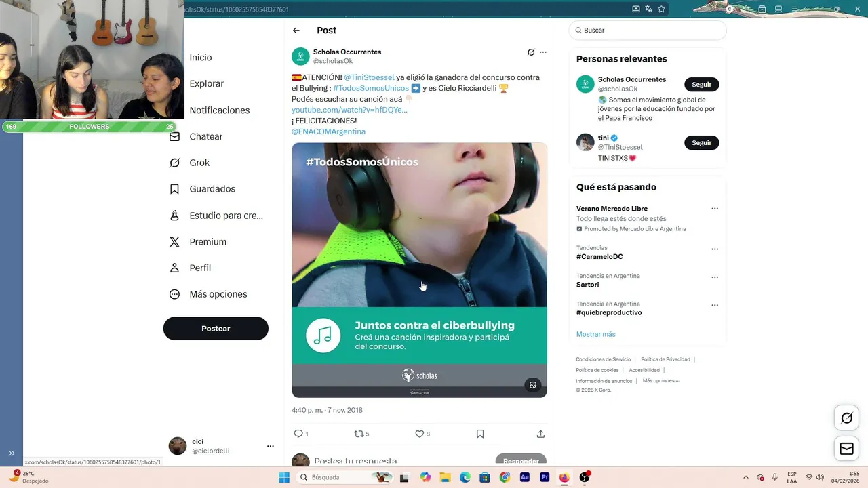868x488 pixels.
Task: Click install/download icon in address bar
Action: (x=635, y=9)
